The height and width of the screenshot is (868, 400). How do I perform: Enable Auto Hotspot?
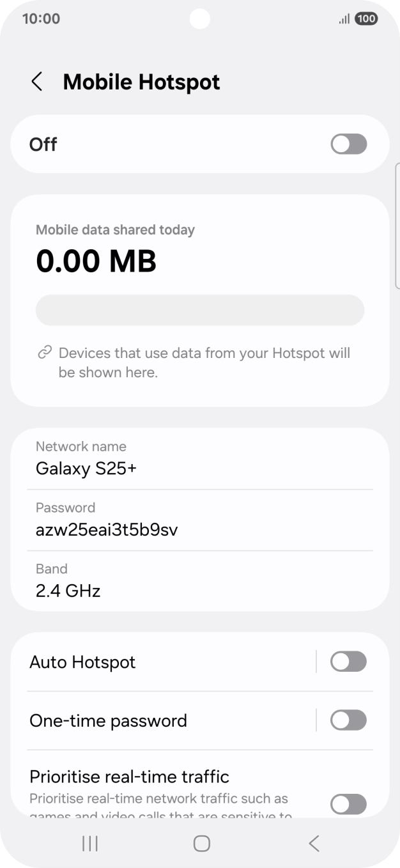[348, 662]
